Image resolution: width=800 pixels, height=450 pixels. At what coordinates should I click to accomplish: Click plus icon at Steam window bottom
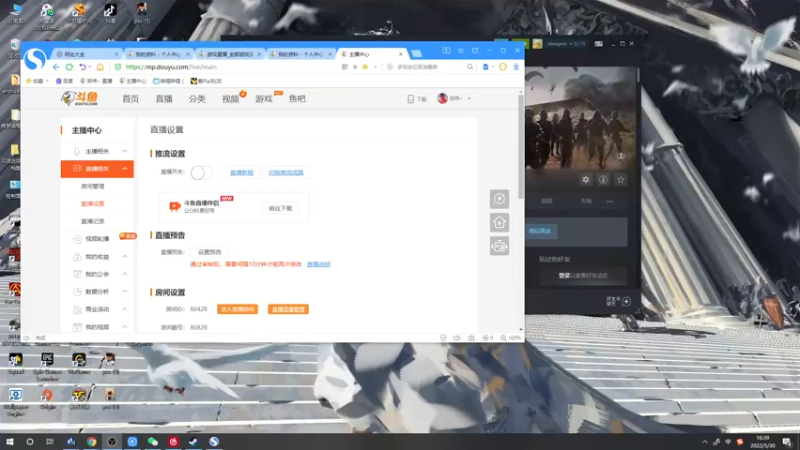tap(626, 302)
